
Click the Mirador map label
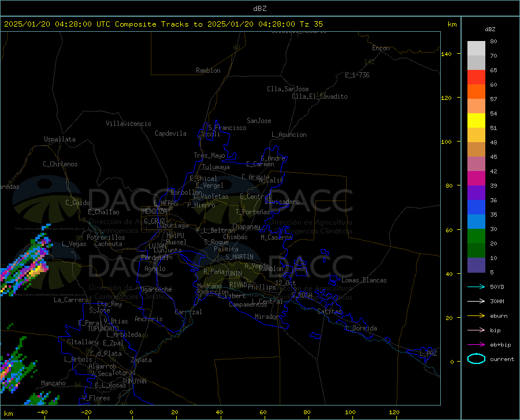tap(267, 317)
